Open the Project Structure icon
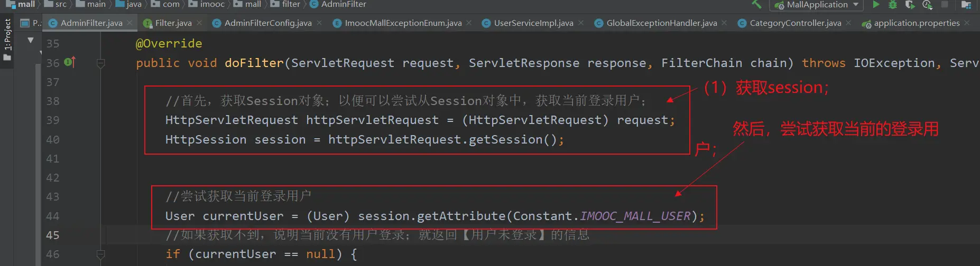Image resolution: width=980 pixels, height=266 pixels. click(966, 5)
